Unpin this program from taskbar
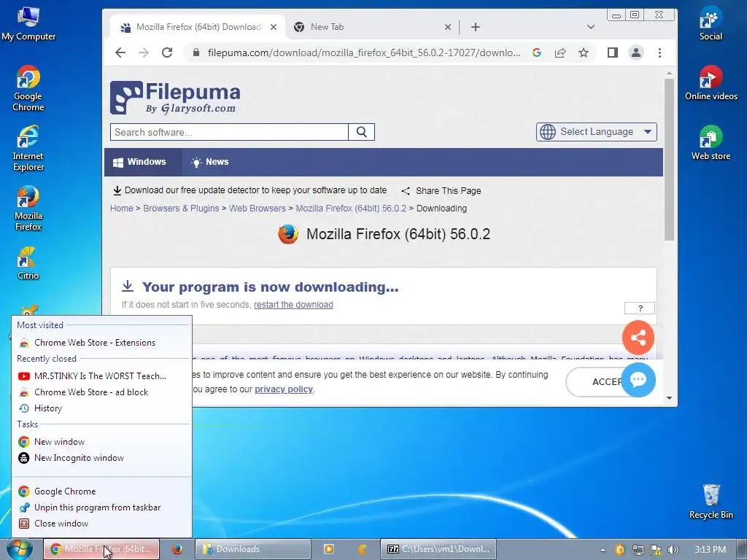Screen dimensions: 747x560 [101, 507]
